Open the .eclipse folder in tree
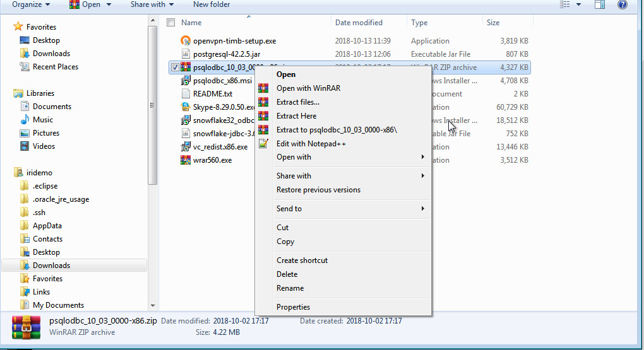This screenshot has height=350, width=644. [45, 186]
